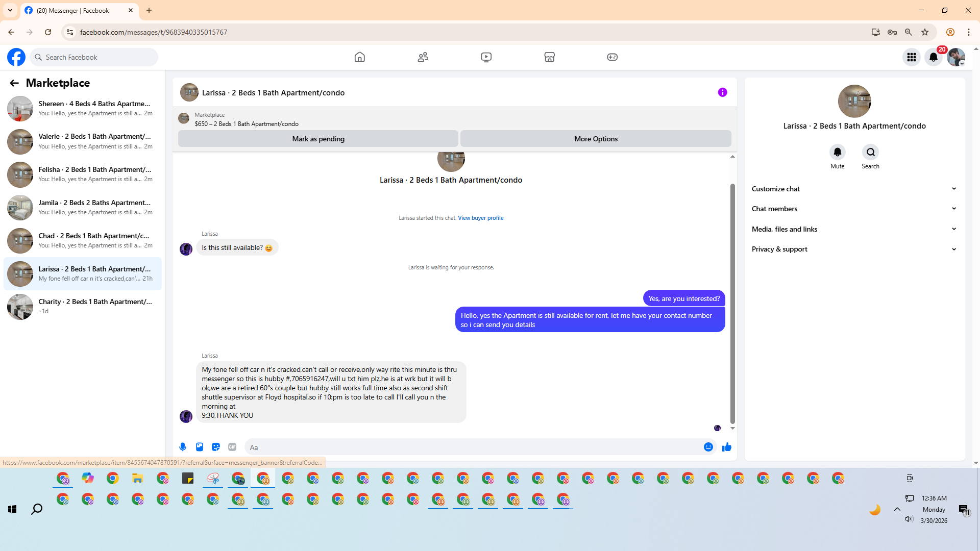The image size is (980, 551).
Task: Click Larissa's chat header title
Action: pyautogui.click(x=273, y=93)
